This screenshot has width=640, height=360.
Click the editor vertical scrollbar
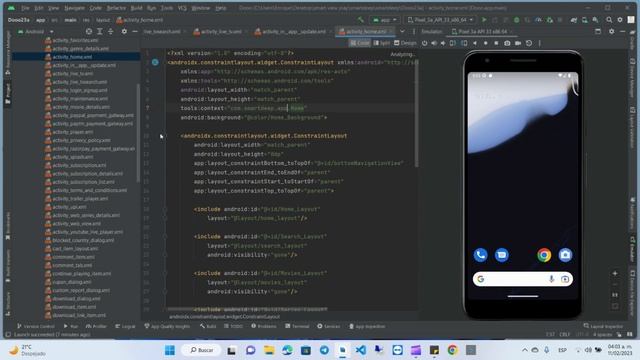tap(416, 114)
